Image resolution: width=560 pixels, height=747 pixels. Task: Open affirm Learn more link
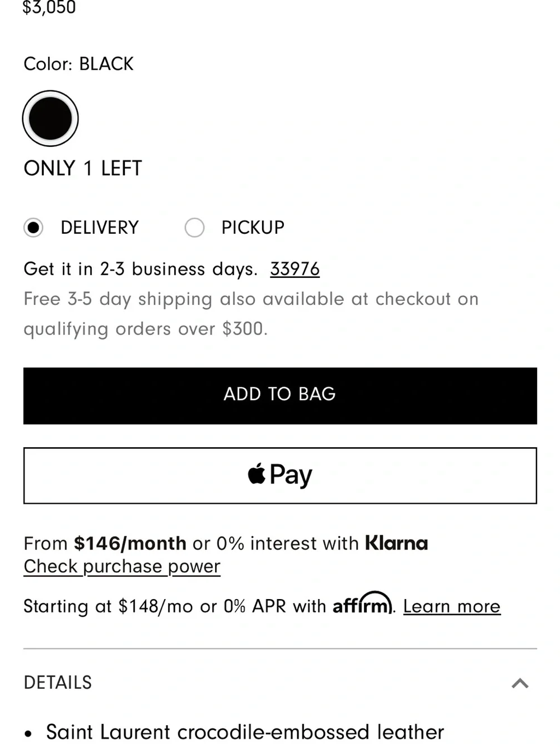click(452, 606)
